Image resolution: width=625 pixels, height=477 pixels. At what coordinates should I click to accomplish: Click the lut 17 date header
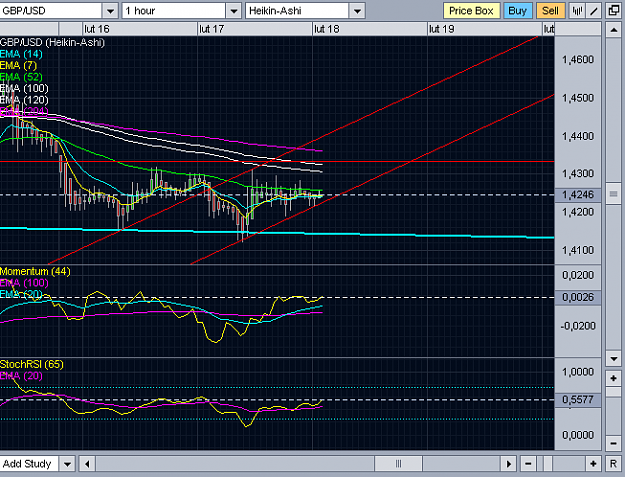pyautogui.click(x=212, y=29)
